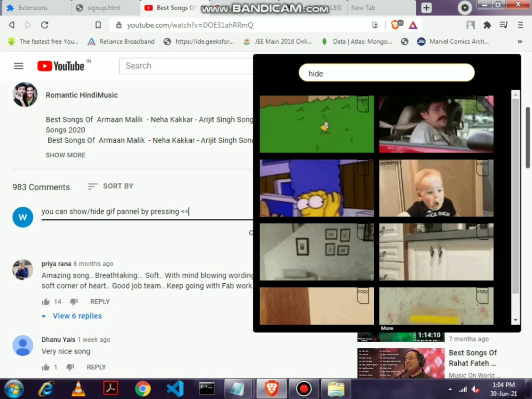Copy the surprised baby GIF
Viewport: 532px width, 399px height.
[x=482, y=168]
